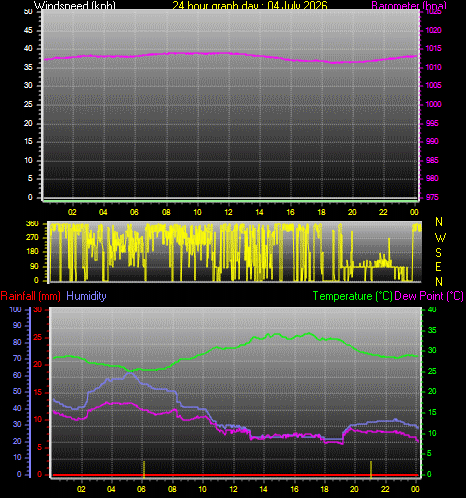The image size is (466, 498).
Task: Click the 80 humidity axis value
Action: (17, 342)
